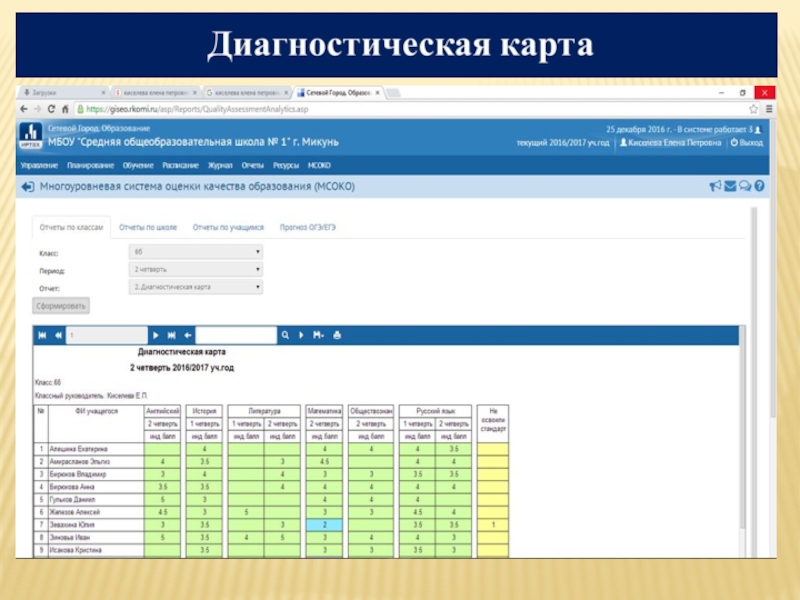Click the previous page rewind icon

tap(58, 335)
